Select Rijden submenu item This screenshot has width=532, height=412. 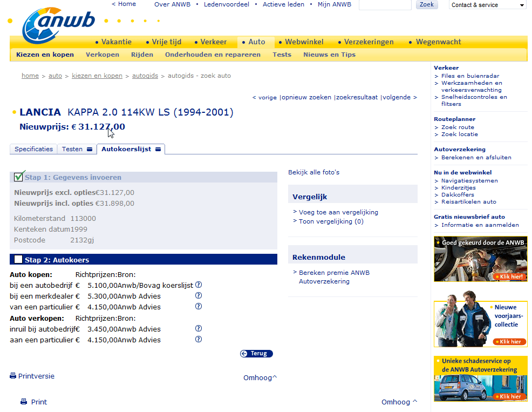click(142, 55)
